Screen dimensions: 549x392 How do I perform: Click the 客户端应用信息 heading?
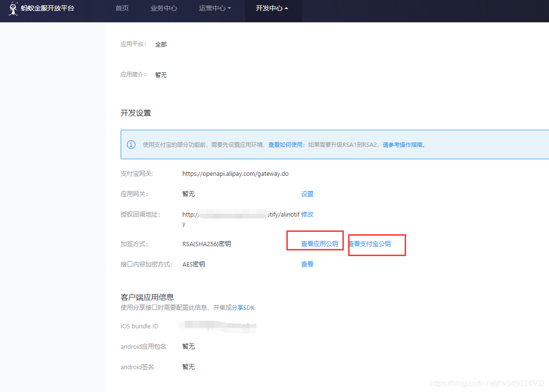[x=147, y=297]
